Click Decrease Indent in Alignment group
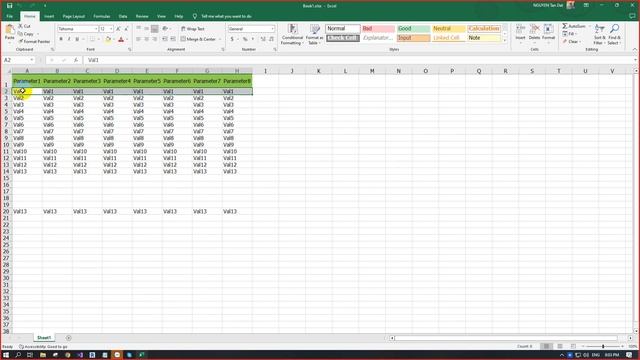Image resolution: width=640 pixels, height=360 pixels. coord(165,39)
